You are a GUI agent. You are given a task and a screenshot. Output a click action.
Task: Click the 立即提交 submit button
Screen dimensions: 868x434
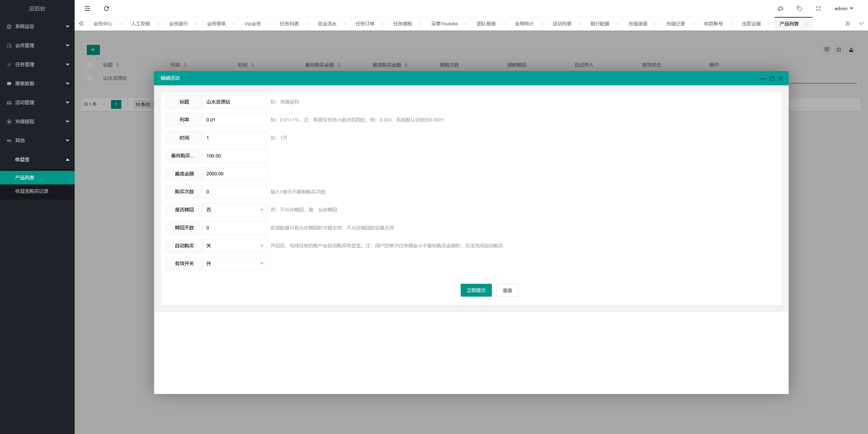(476, 290)
